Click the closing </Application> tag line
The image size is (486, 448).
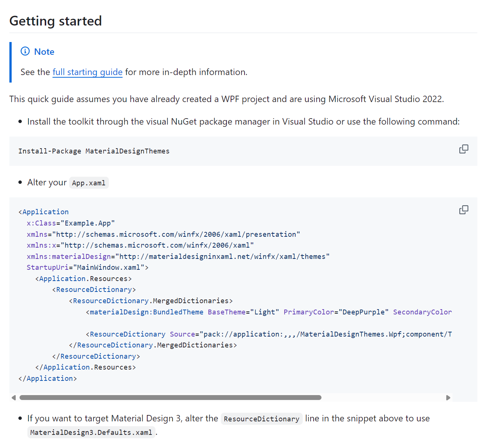(x=48, y=379)
